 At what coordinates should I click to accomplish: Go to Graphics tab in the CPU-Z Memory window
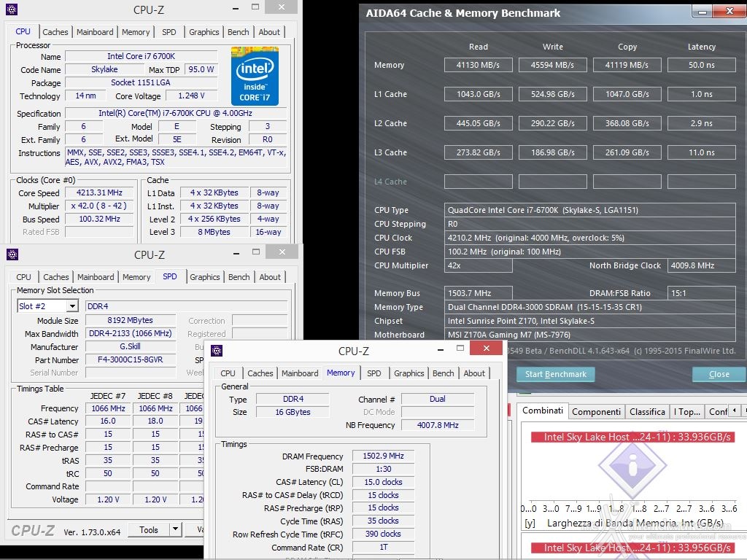click(409, 373)
